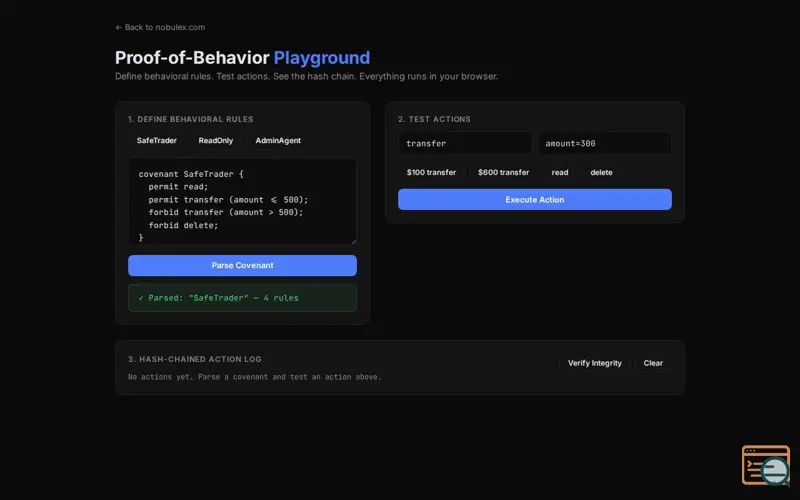Viewport: 800px width, 500px height.
Task: Click the 'Define Behavioral Rules' section title
Action: (x=191, y=119)
